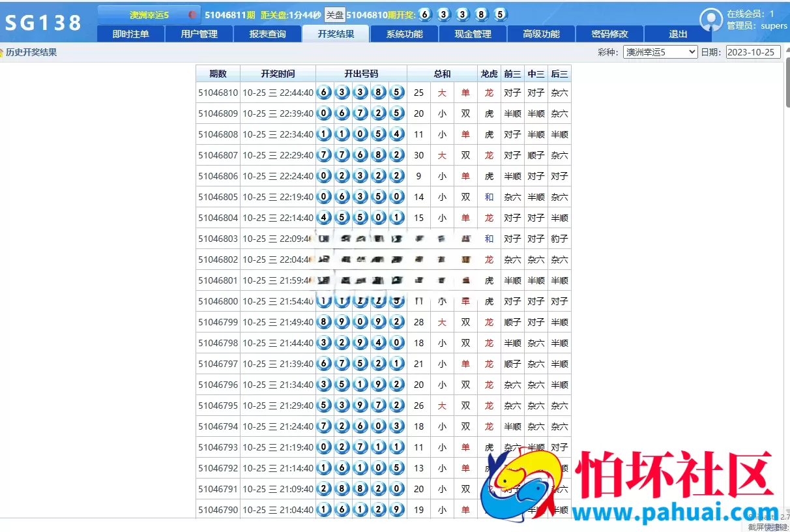
Task: Click the 开奖时间 column header
Action: (278, 74)
